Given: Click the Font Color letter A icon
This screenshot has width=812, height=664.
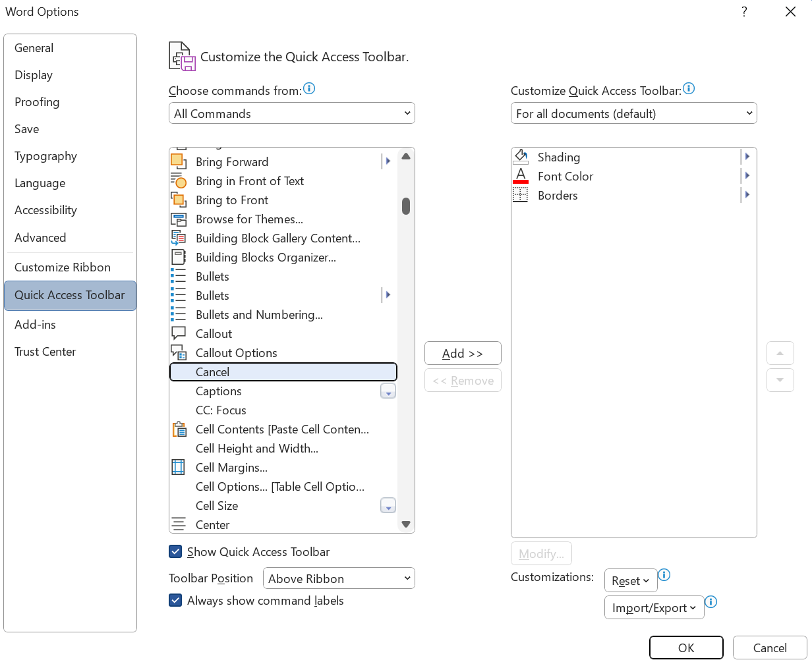Looking at the screenshot, I should (x=521, y=176).
